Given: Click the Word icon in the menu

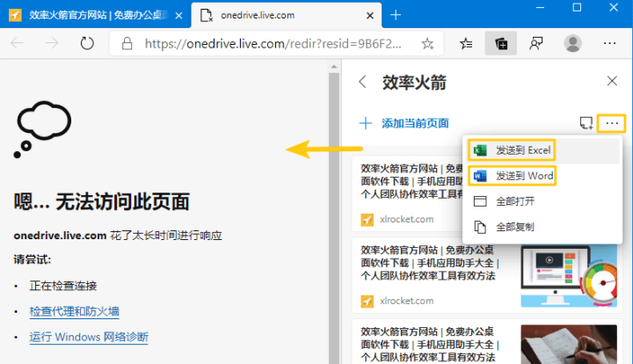Looking at the screenshot, I should (480, 176).
